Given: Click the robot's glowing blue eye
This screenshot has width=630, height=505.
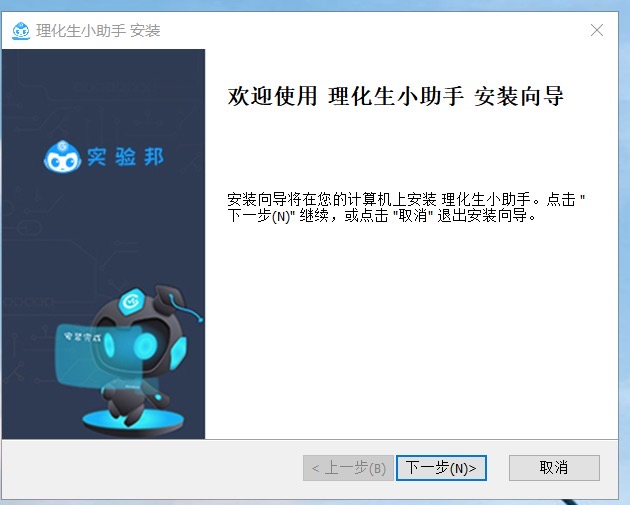Looking at the screenshot, I should (145, 346).
